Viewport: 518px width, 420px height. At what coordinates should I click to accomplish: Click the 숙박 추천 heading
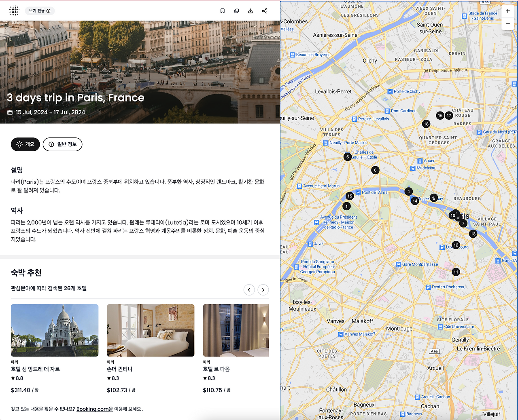(26, 273)
